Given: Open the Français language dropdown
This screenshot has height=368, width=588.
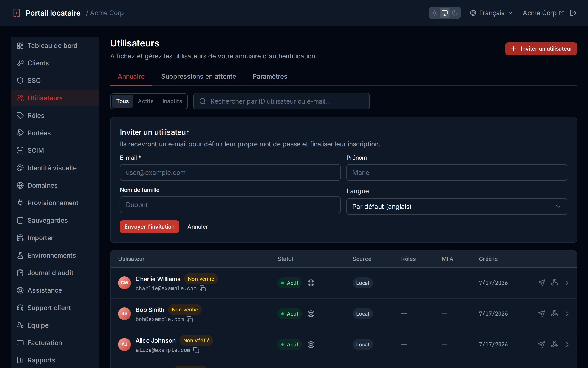Looking at the screenshot, I should click(x=491, y=13).
